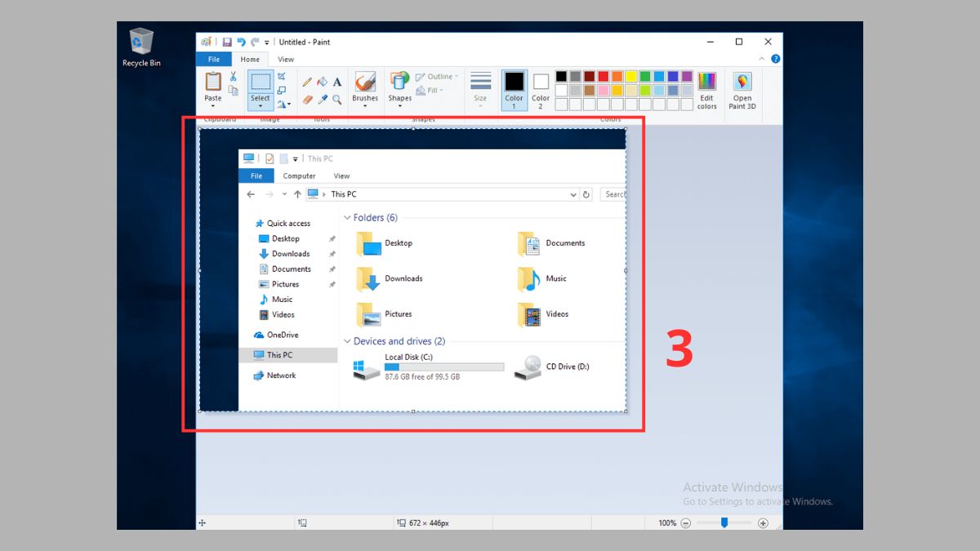Image resolution: width=980 pixels, height=551 pixels.
Task: Click the refresh button beside the address bar
Action: (586, 194)
